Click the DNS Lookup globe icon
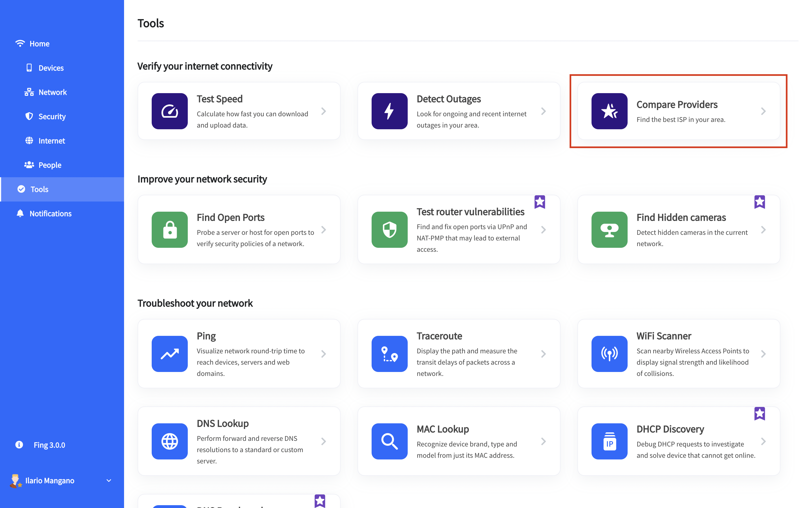Image resolution: width=812 pixels, height=508 pixels. point(169,441)
